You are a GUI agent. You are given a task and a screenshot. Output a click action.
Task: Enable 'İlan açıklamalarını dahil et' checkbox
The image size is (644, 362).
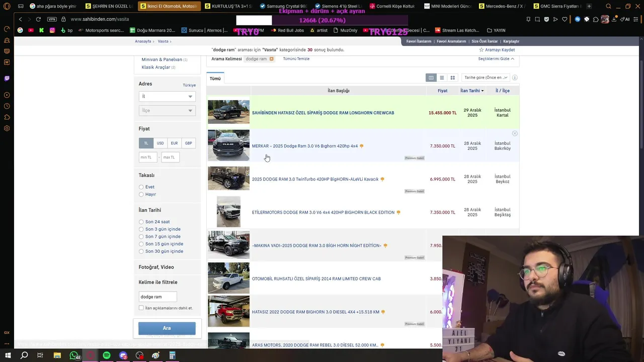(141, 308)
